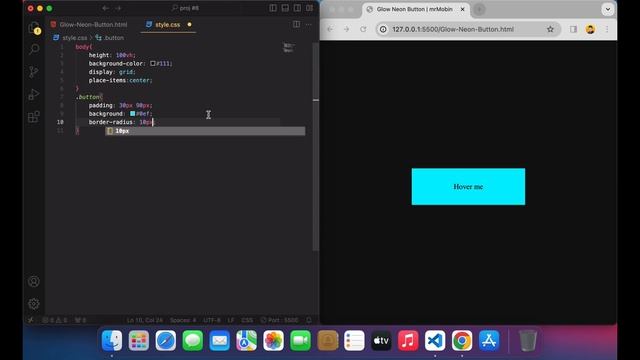Image resolution: width=640 pixels, height=360 pixels.
Task: Go forward in VS Code navigation history
Action: pyautogui.click(x=118, y=8)
